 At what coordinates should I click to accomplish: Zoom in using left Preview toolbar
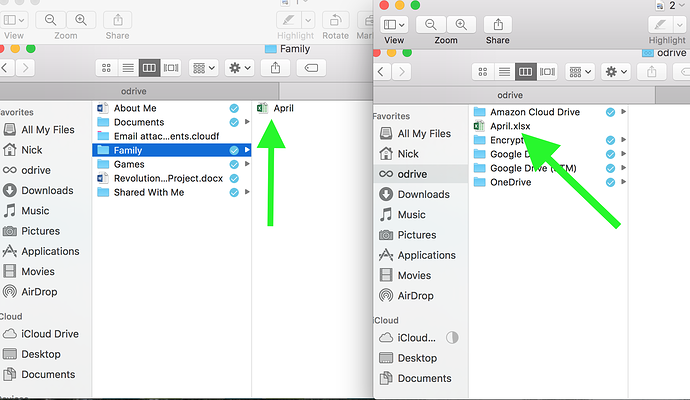(x=81, y=20)
